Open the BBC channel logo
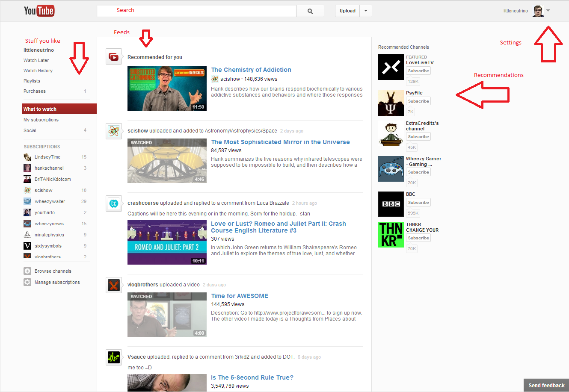 pos(391,204)
